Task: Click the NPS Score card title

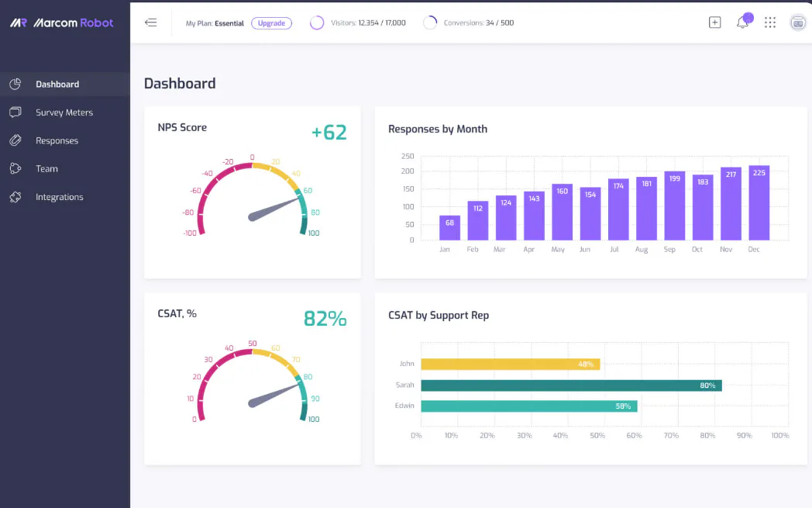Action: click(x=182, y=127)
